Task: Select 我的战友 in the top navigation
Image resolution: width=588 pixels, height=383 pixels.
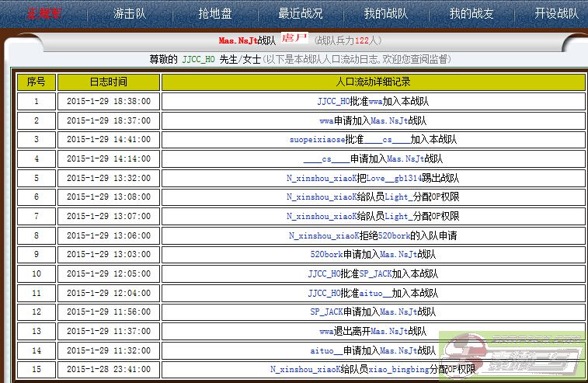Action: 471,13
